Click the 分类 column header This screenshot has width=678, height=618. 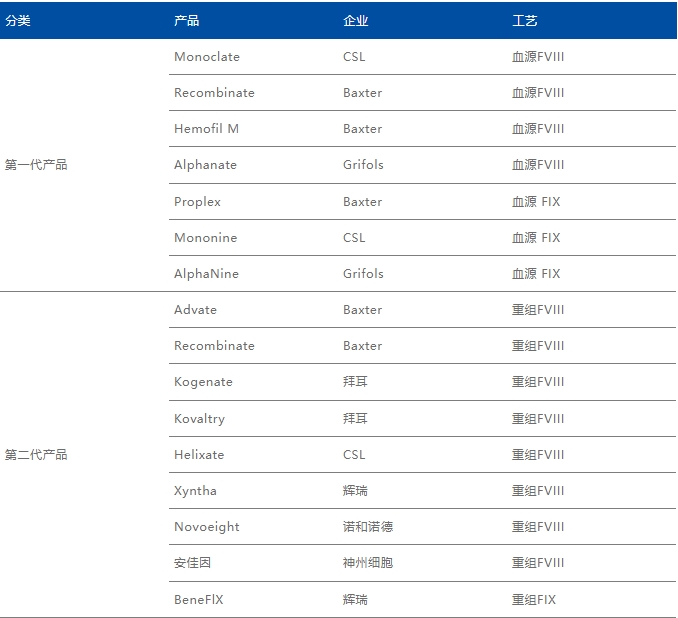click(18, 20)
